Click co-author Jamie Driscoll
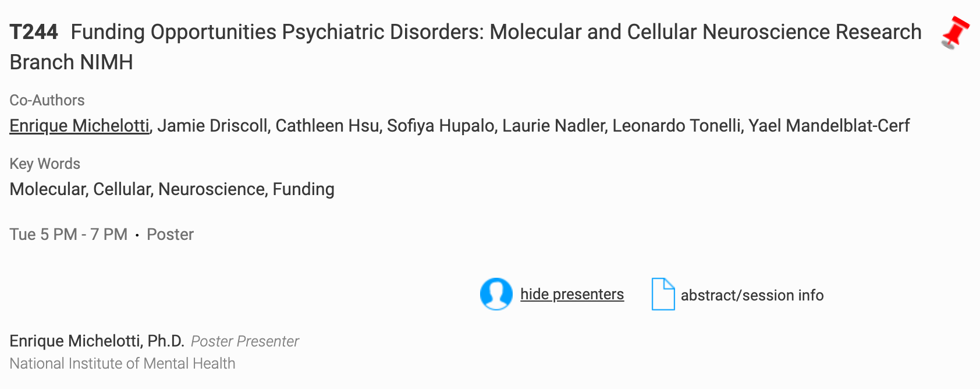 pos(212,126)
